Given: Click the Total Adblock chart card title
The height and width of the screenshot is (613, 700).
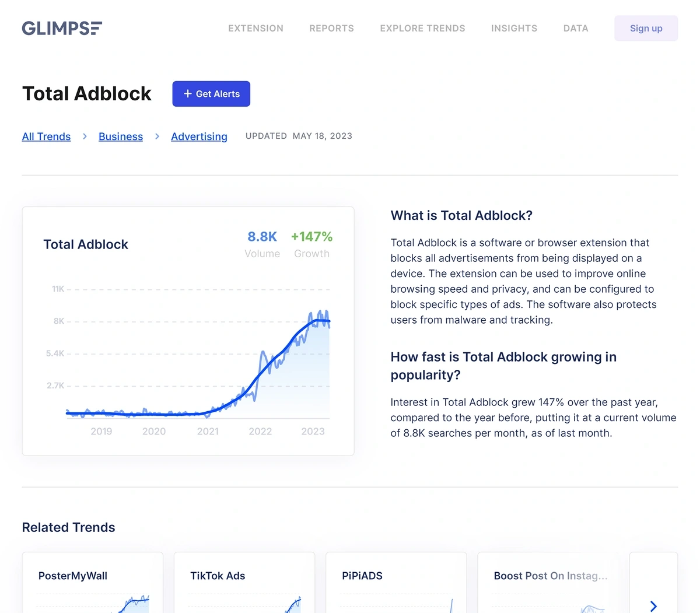Looking at the screenshot, I should (86, 244).
